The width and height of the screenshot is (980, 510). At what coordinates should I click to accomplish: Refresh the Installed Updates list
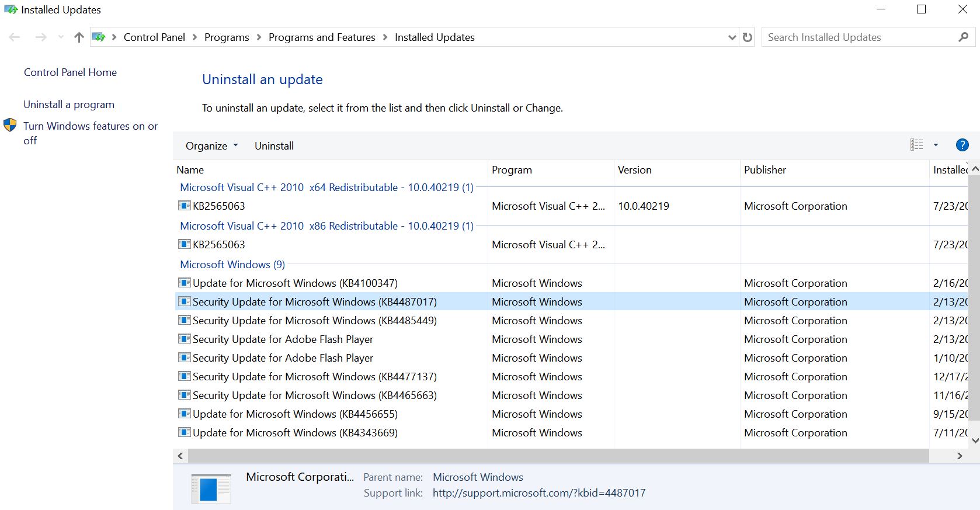[748, 37]
